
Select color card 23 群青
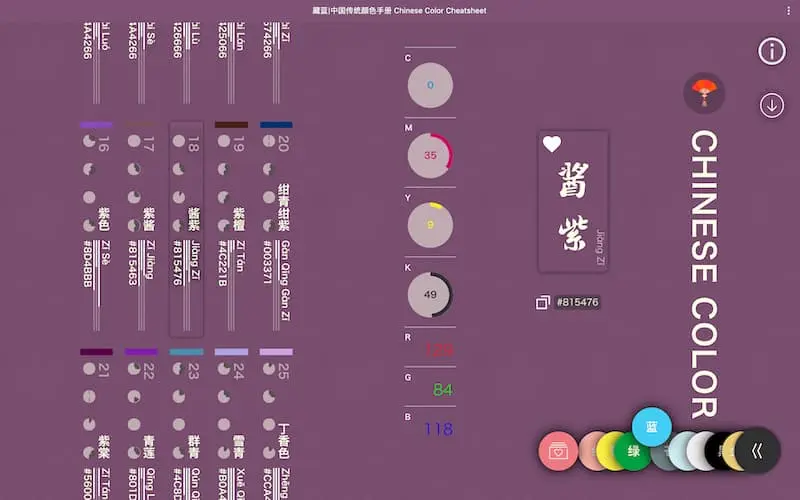[186, 424]
